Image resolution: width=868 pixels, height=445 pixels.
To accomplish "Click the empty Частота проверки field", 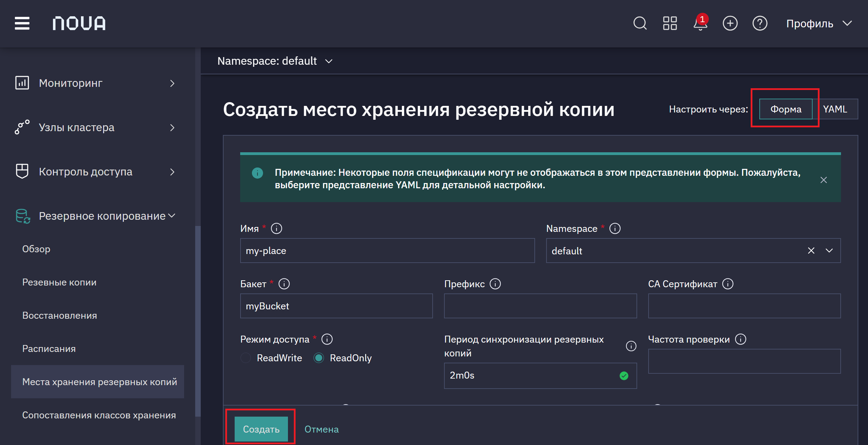I will tap(744, 361).
